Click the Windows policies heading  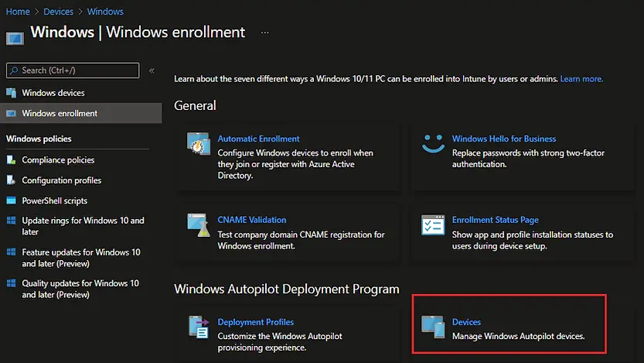(39, 139)
